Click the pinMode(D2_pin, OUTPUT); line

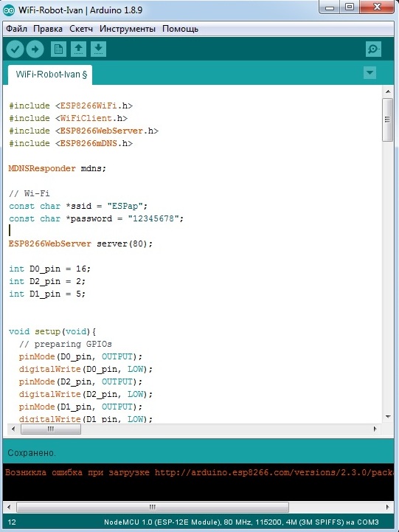point(80,382)
